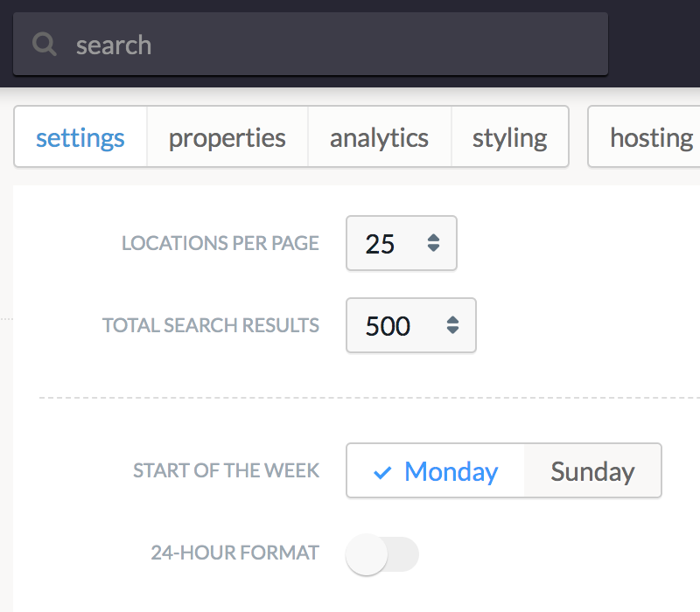
Task: Enable the 24-hour format toggle
Action: click(382, 554)
